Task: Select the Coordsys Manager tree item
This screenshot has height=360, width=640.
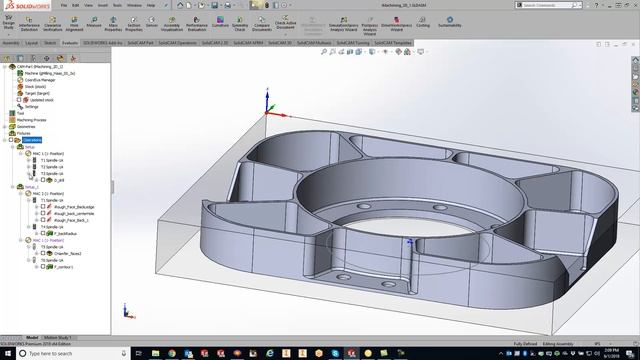Action: [x=40, y=80]
